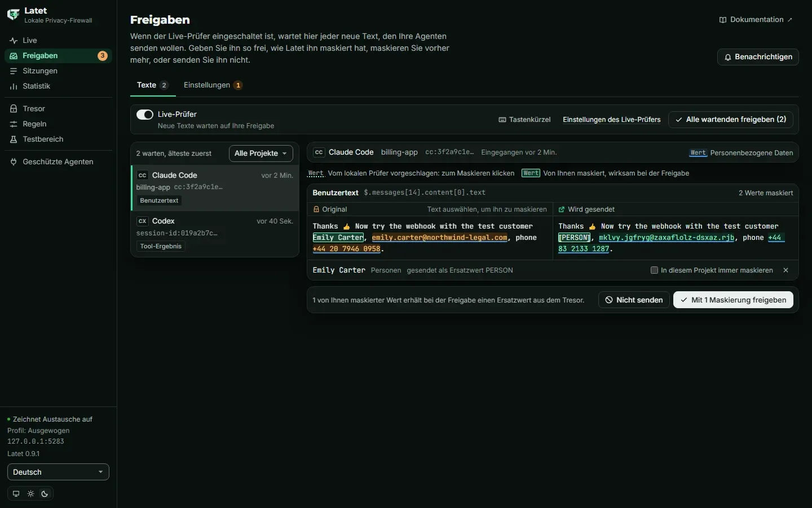Open the Dokumentation link
This screenshot has width=812, height=508.
point(756,20)
